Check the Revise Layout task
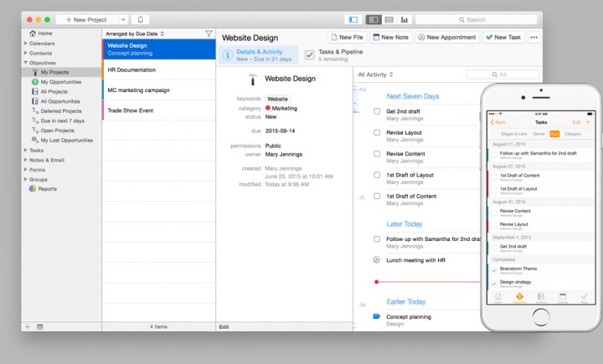Screen dimensions: 603x364 (377, 132)
